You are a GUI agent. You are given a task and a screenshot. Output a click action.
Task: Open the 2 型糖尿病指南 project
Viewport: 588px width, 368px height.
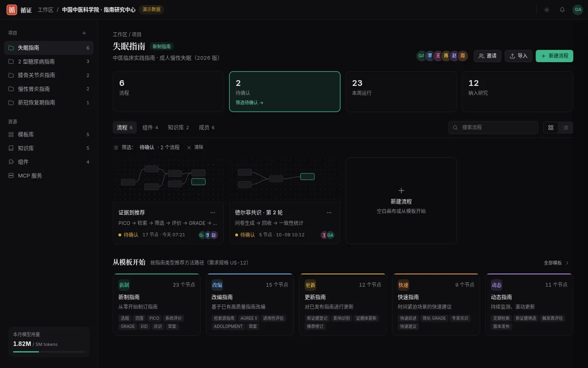(x=49, y=62)
